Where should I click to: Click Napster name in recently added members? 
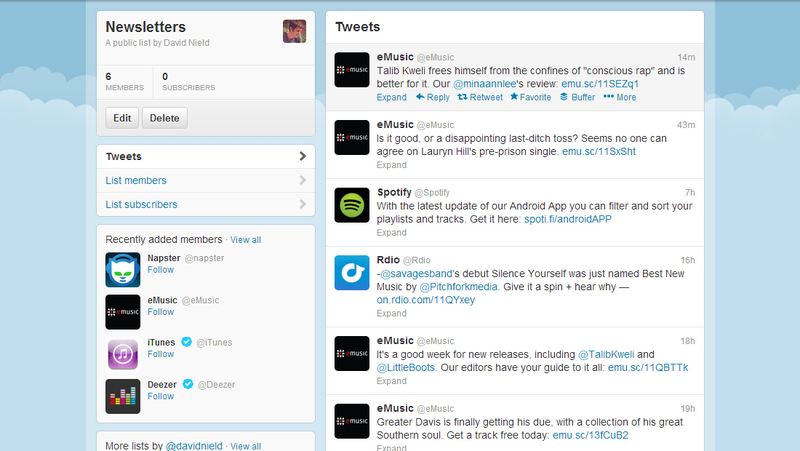tap(164, 258)
